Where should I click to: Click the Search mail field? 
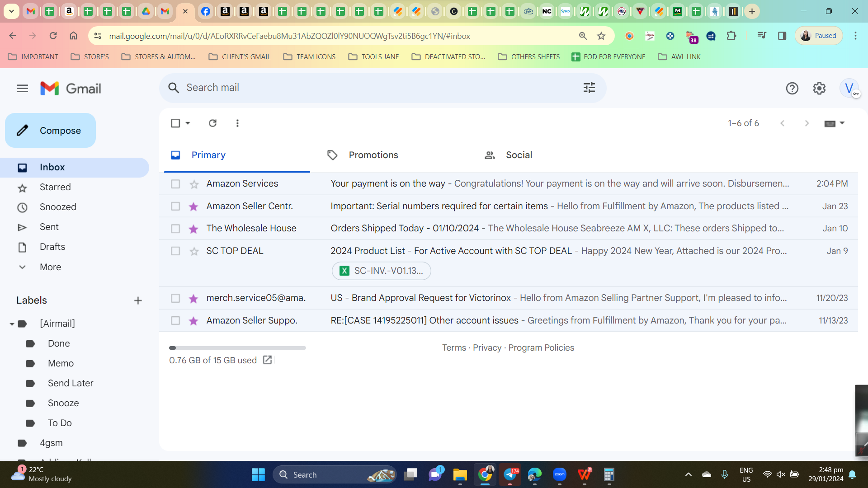tap(382, 88)
